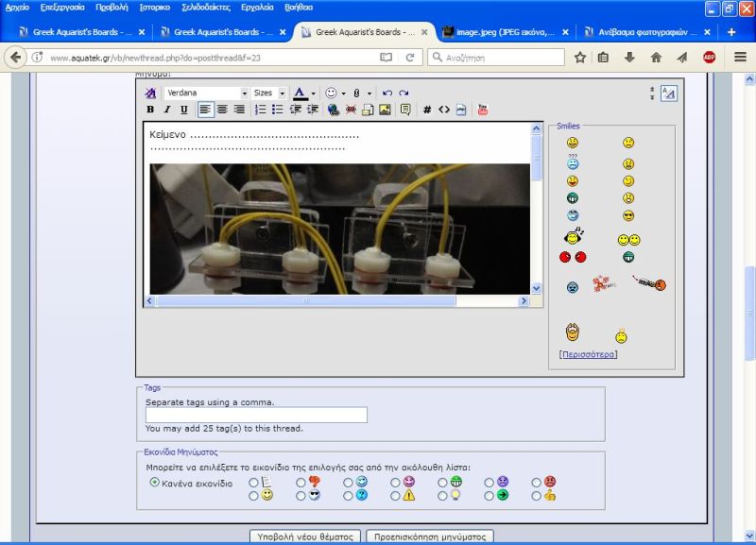This screenshot has width=756, height=545.
Task: Click the 'Υποβολή νέου θέματος' button
Action: click(305, 536)
